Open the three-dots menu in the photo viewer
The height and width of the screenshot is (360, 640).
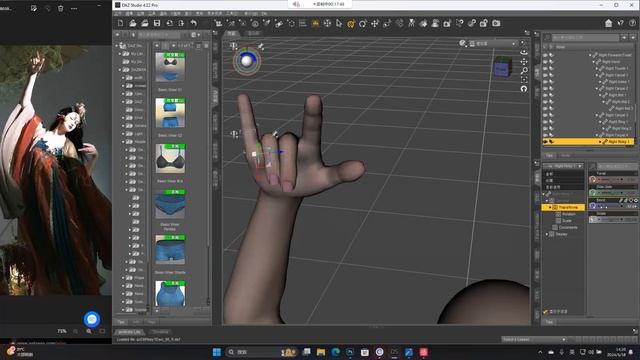74,8
